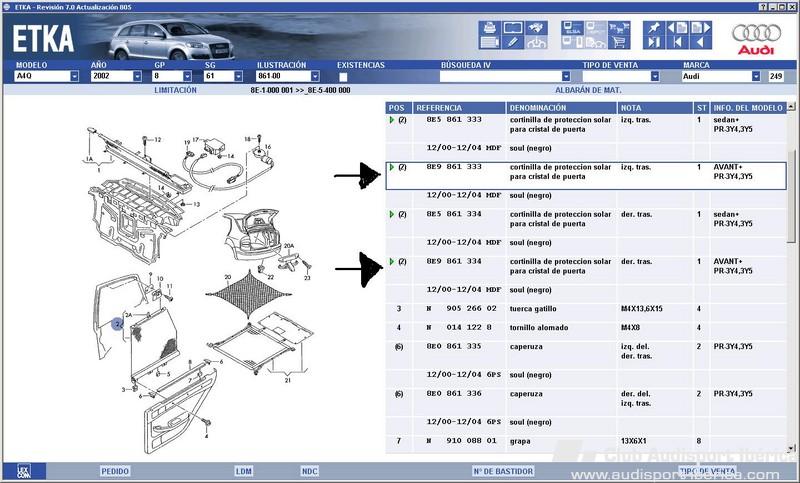Click the Nº DE BASTIDOR button
Viewport: 800px width, 483px height.
[x=503, y=471]
